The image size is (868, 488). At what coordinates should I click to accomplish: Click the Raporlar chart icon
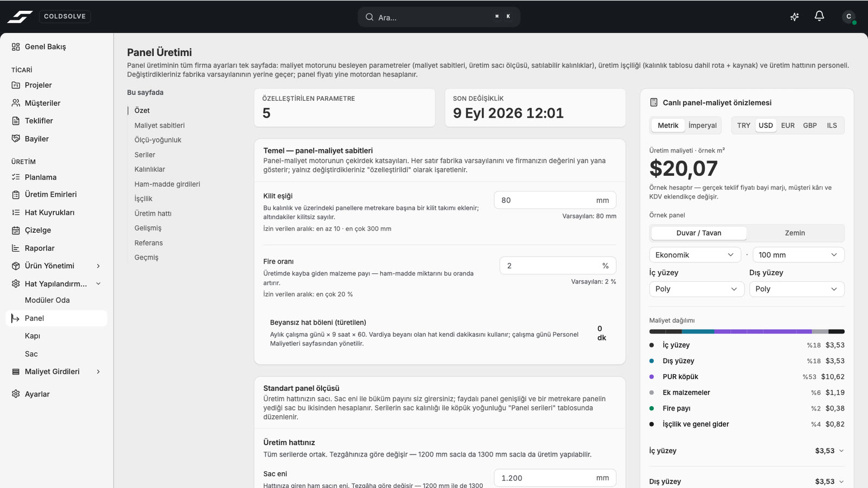tap(16, 248)
